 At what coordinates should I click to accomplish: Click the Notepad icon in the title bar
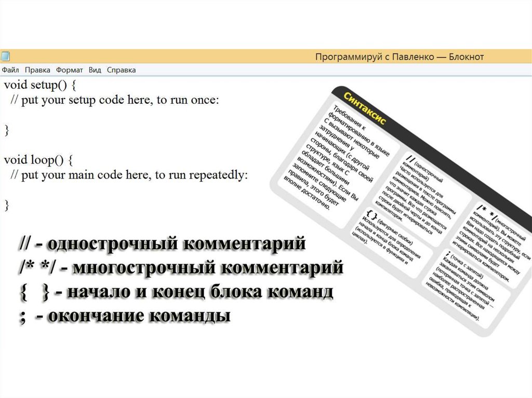6,56
